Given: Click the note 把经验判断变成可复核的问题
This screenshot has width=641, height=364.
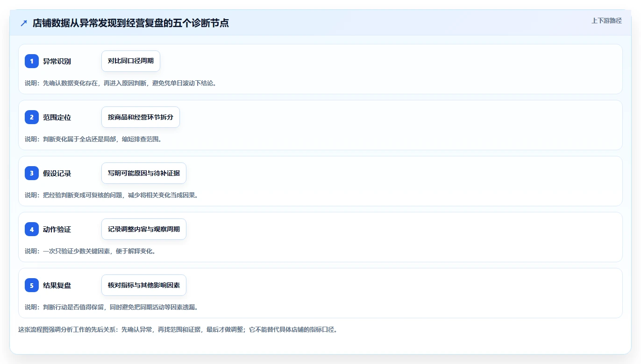Looking at the screenshot, I should pyautogui.click(x=112, y=195).
